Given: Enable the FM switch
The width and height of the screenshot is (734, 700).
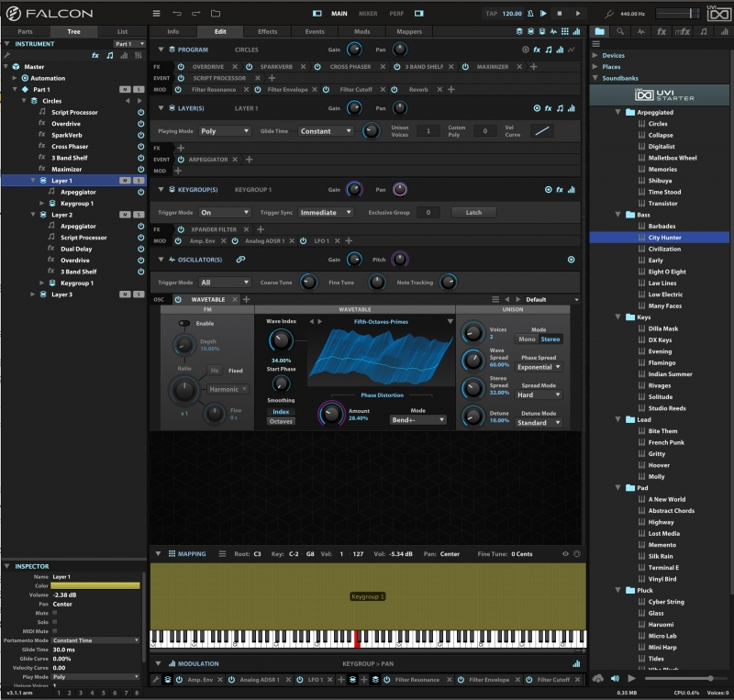Looking at the screenshot, I should 184,324.
